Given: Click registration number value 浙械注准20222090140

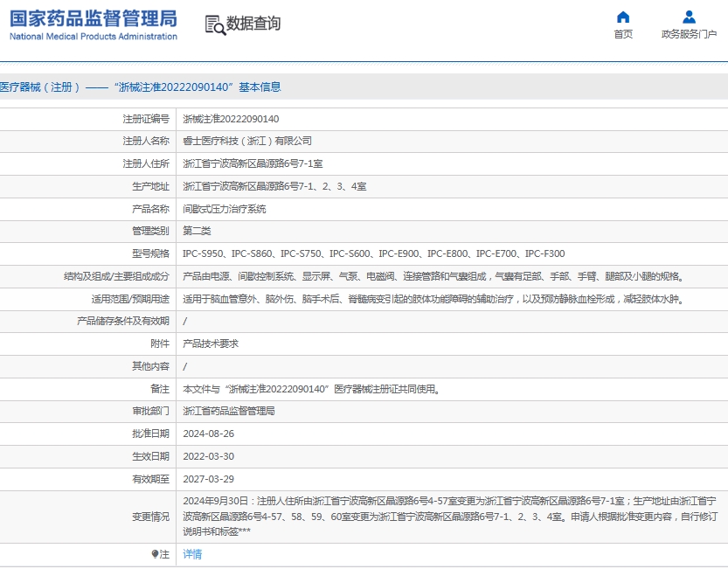Looking at the screenshot, I should (231, 119).
